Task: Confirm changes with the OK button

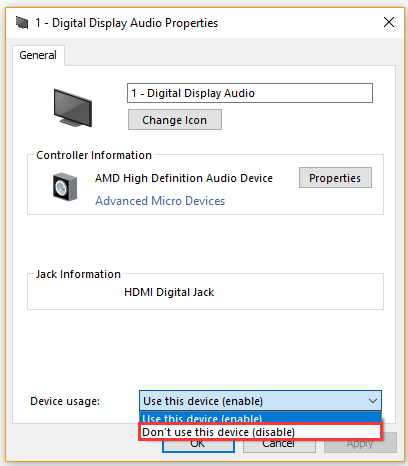Action: click(x=198, y=445)
